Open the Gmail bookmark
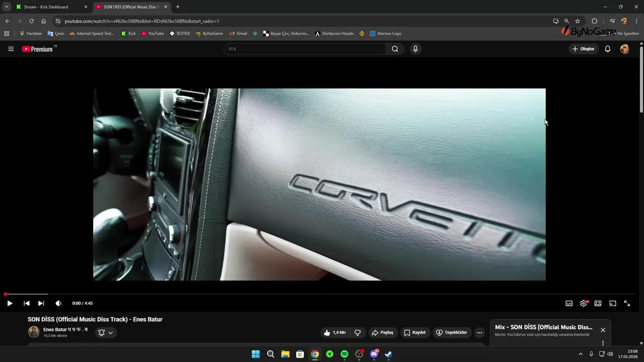 coord(238,34)
